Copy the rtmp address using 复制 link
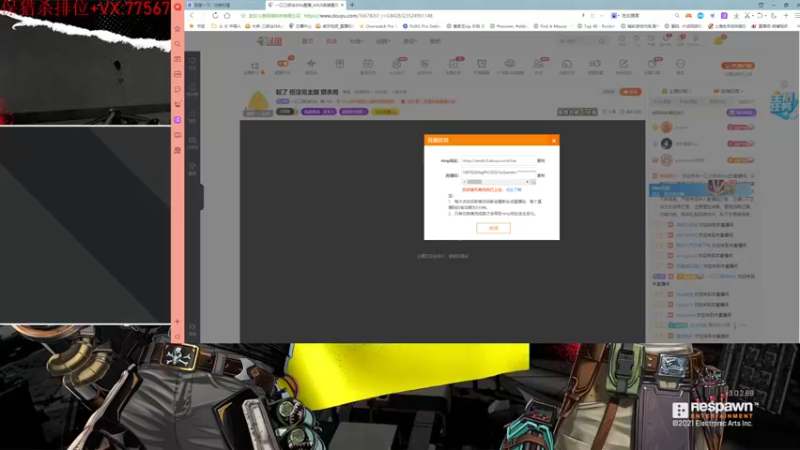The height and width of the screenshot is (450, 800). point(541,161)
